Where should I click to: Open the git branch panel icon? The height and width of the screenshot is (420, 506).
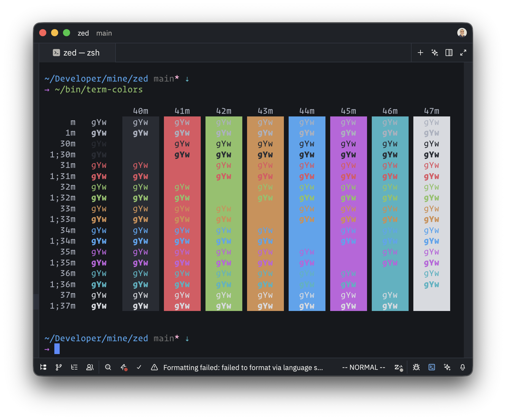pos(59,367)
